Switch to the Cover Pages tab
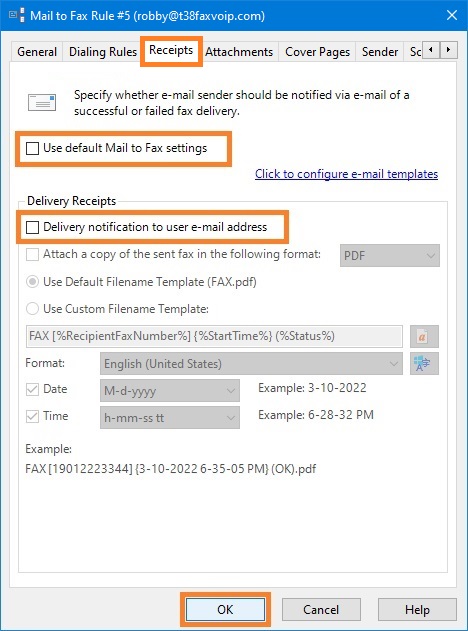This screenshot has height=631, width=468. (317, 52)
